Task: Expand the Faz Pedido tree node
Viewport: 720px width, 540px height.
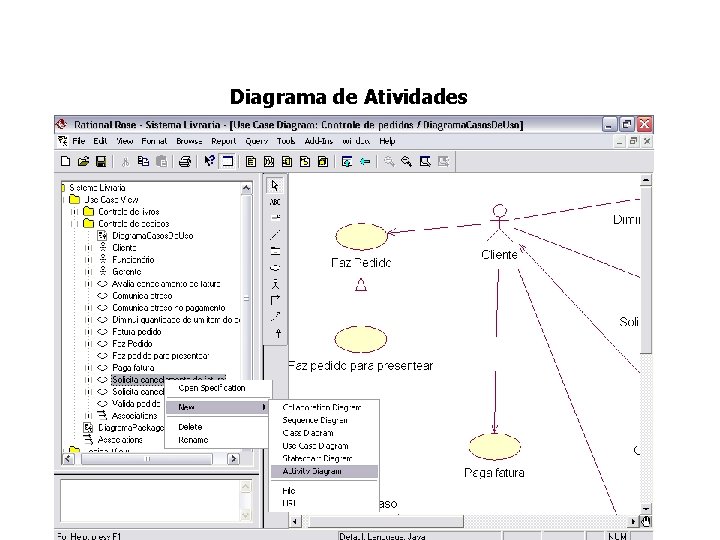Action: click(x=88, y=344)
